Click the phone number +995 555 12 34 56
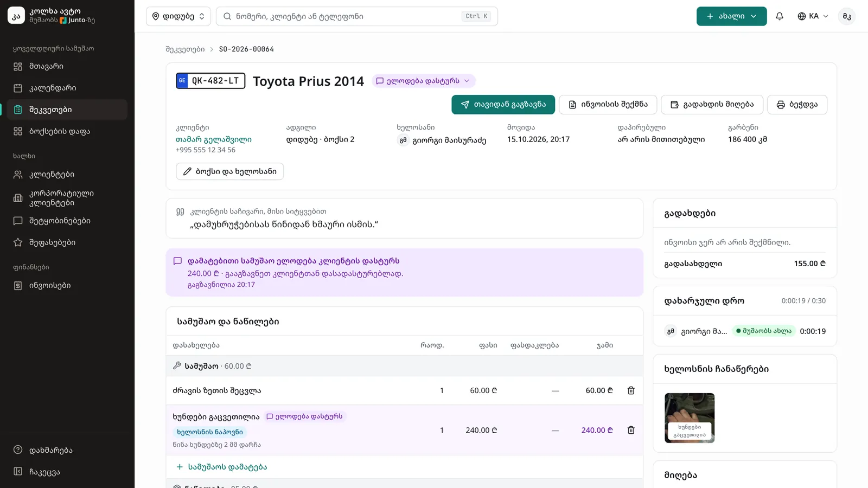The width and height of the screenshot is (868, 488). (x=205, y=150)
